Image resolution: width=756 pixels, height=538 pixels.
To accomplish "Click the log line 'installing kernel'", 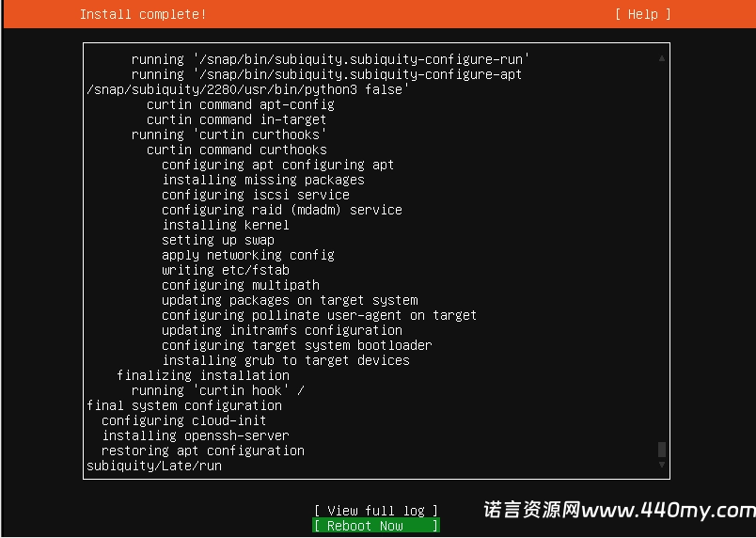I will [x=226, y=225].
